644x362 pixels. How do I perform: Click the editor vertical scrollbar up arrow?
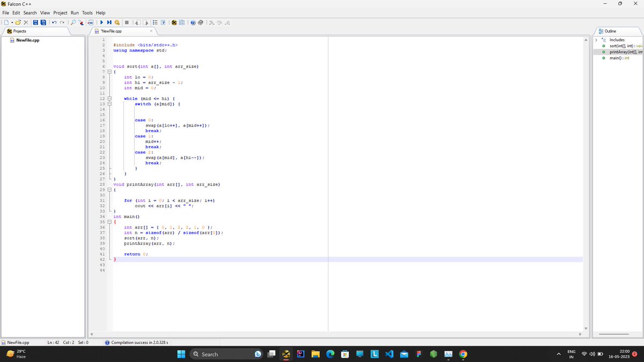pos(586,40)
